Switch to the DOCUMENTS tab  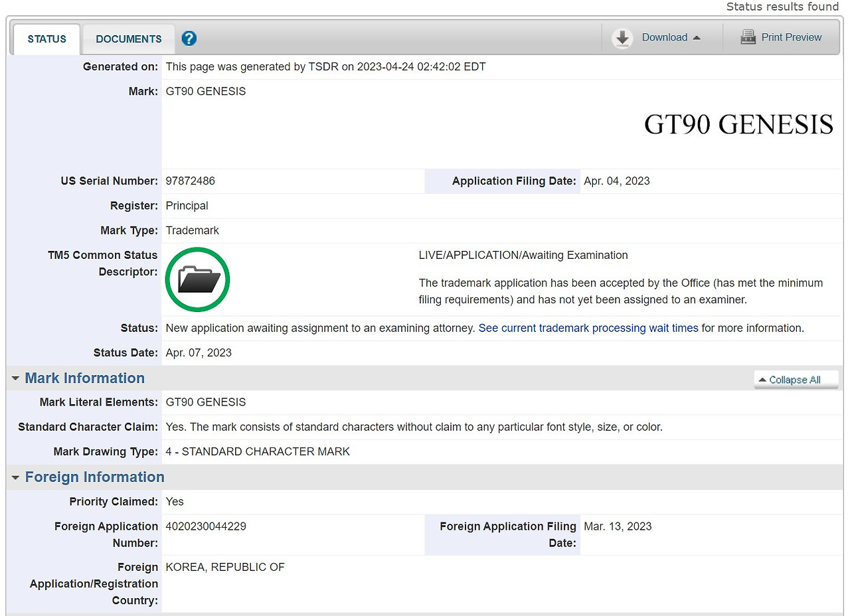129,39
